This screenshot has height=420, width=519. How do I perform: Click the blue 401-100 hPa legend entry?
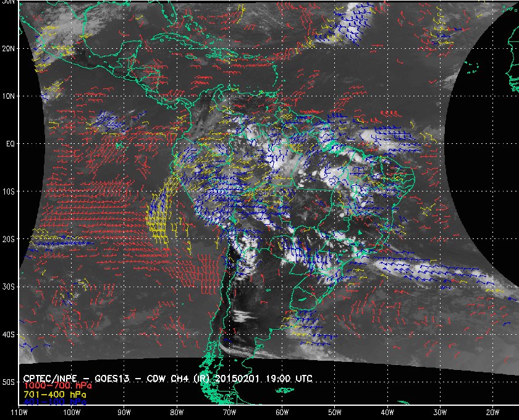54,403
